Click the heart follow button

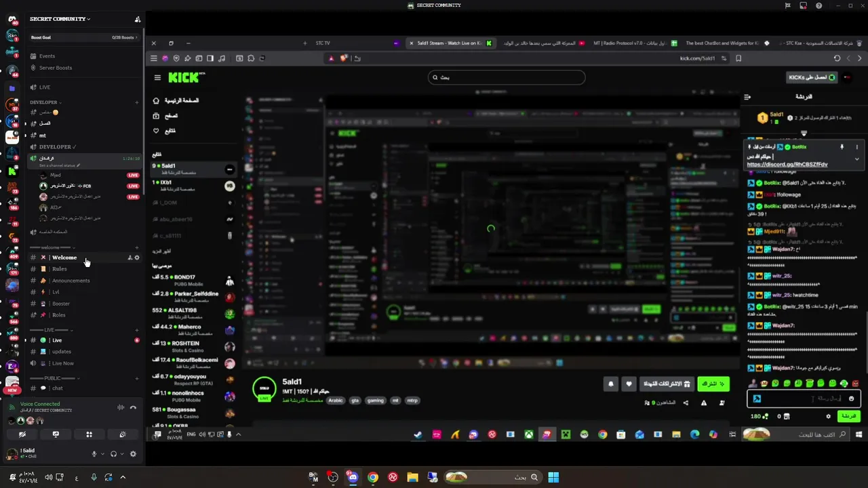tap(629, 384)
